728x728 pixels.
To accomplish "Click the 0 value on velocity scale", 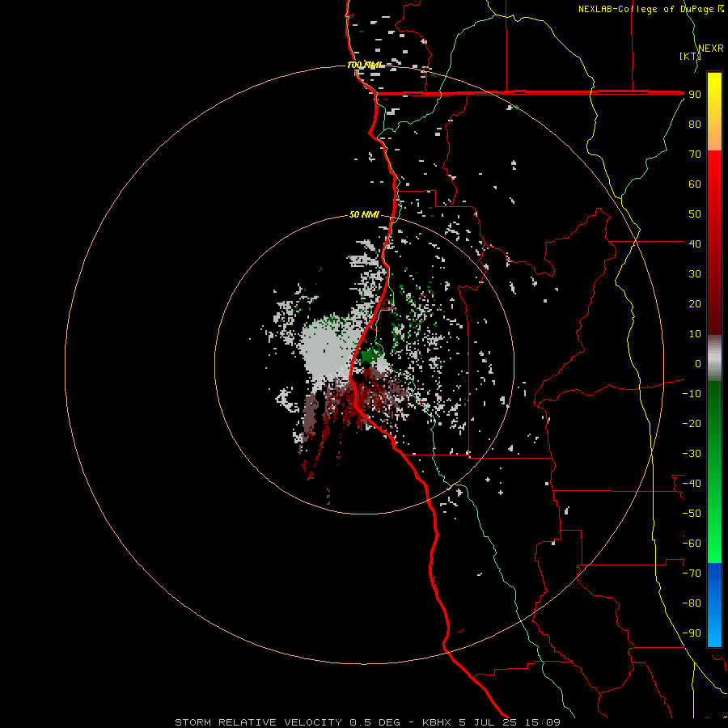I will (698, 364).
